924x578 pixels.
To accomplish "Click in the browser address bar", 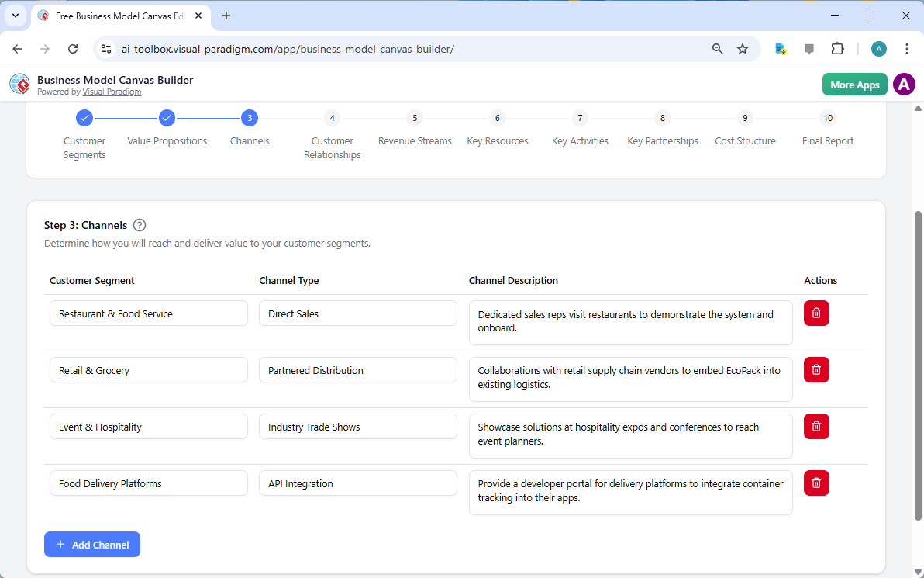I will 310,48.
